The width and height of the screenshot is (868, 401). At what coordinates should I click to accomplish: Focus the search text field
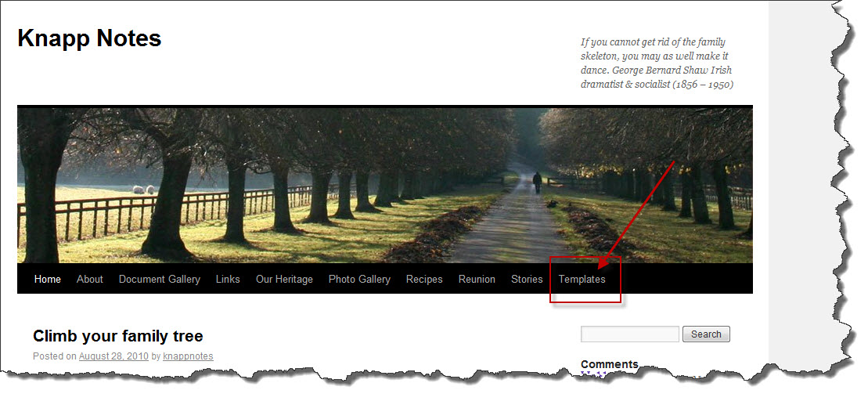coord(629,334)
